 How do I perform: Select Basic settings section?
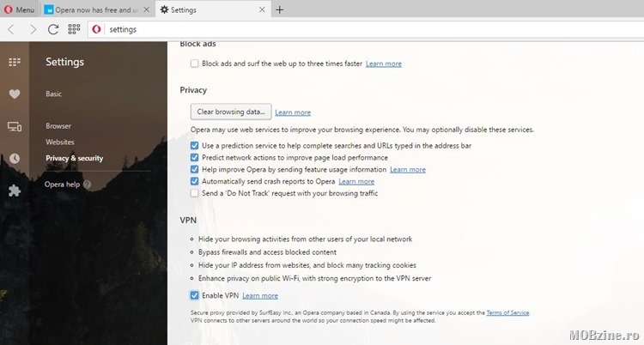[53, 94]
